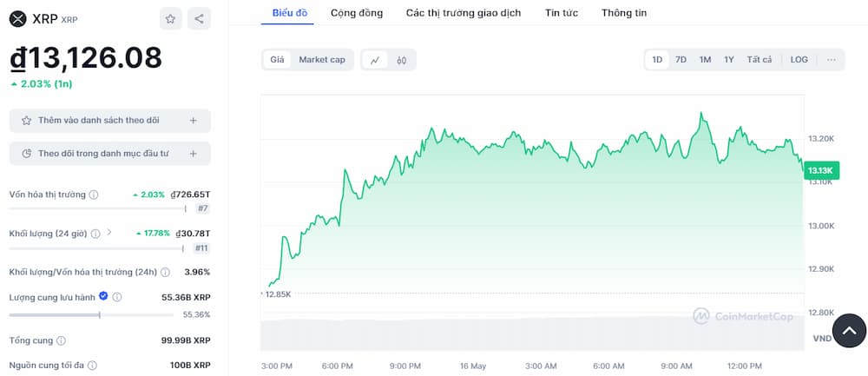
Task: Select the 1Y time range
Action: coord(729,60)
